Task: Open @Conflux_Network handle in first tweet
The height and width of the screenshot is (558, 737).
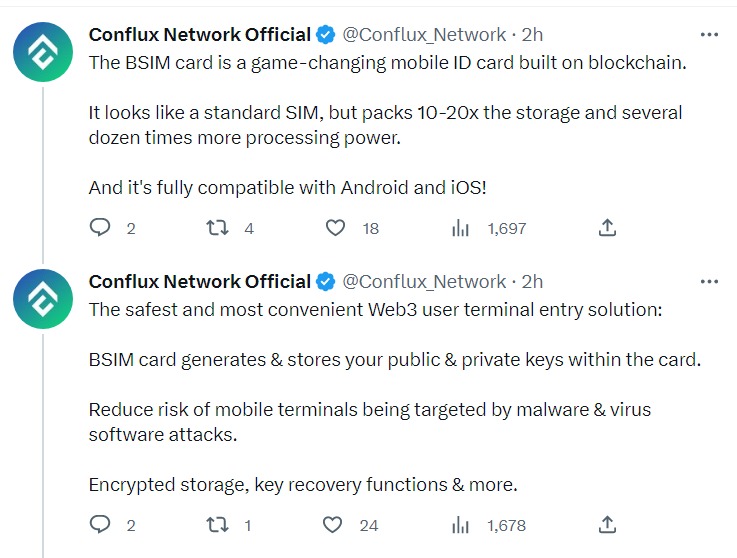Action: point(424,35)
